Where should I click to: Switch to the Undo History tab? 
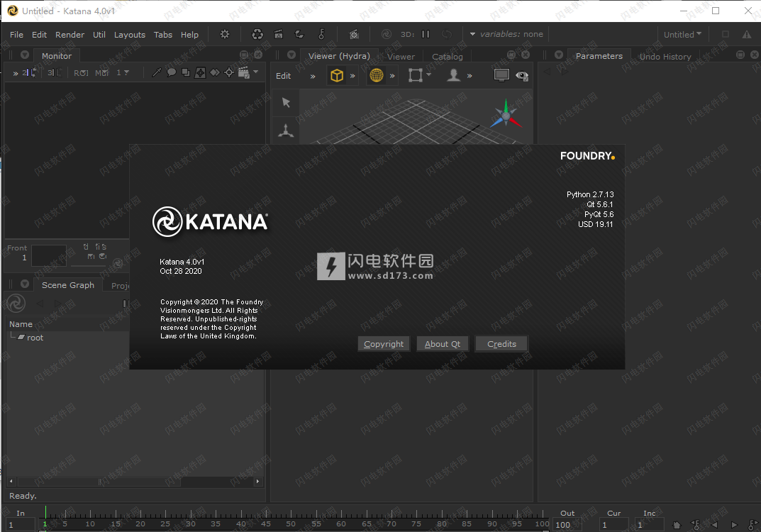[x=665, y=56]
